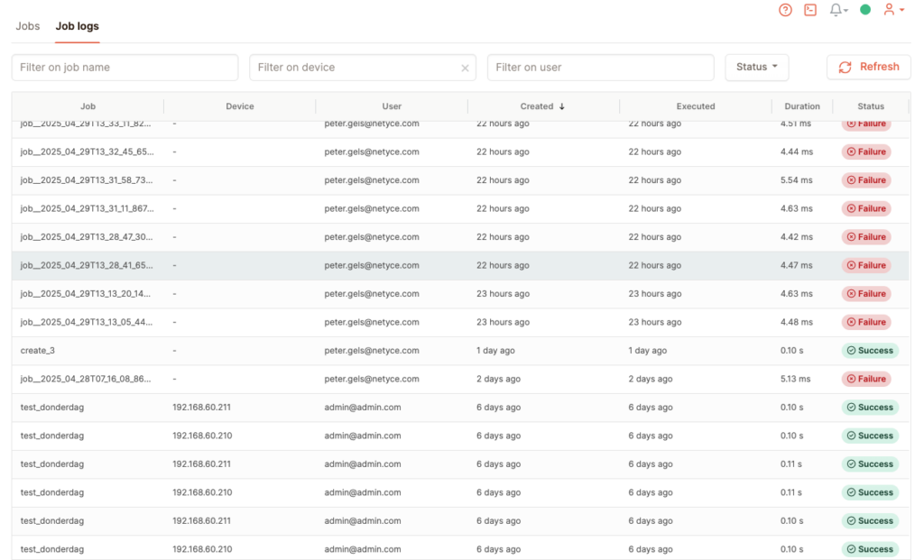Screen dimensions: 924x560
Task: Click the sort arrow beside the Created header
Action: click(x=562, y=106)
